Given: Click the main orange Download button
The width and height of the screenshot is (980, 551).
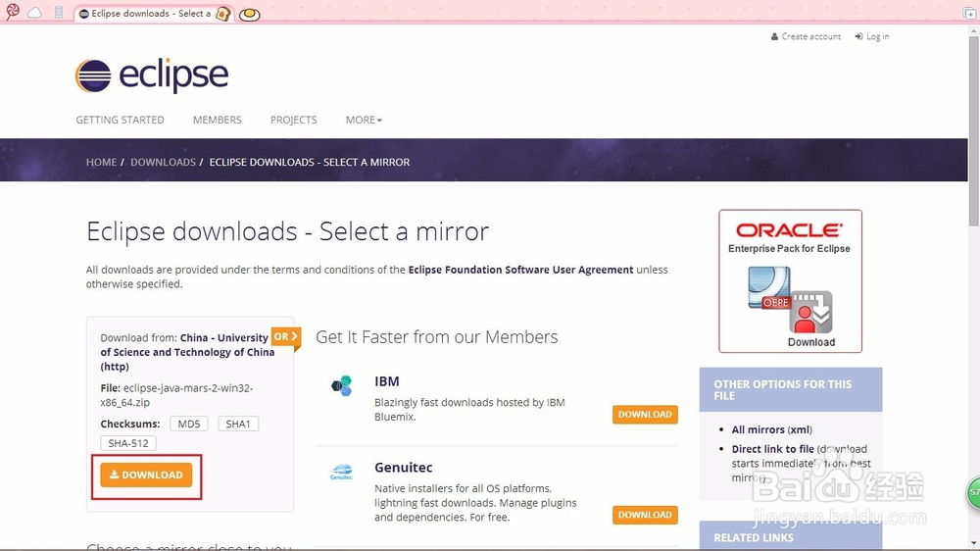Looking at the screenshot, I should 146,476.
